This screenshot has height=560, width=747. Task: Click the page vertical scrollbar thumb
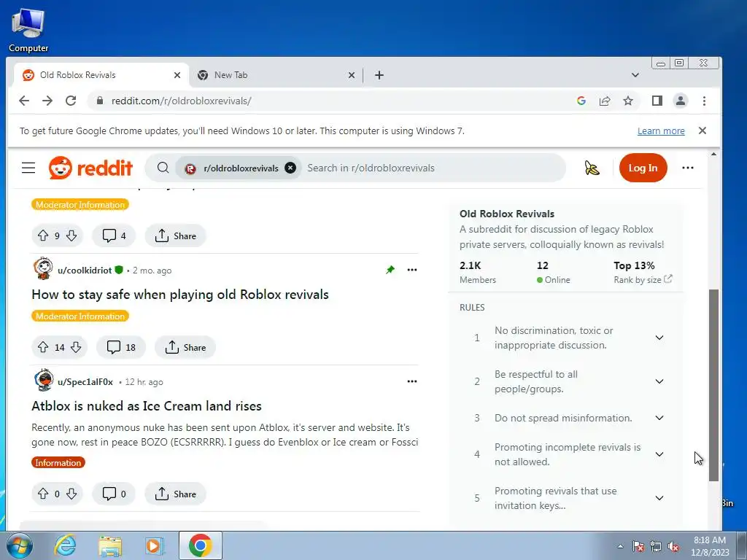click(713, 385)
